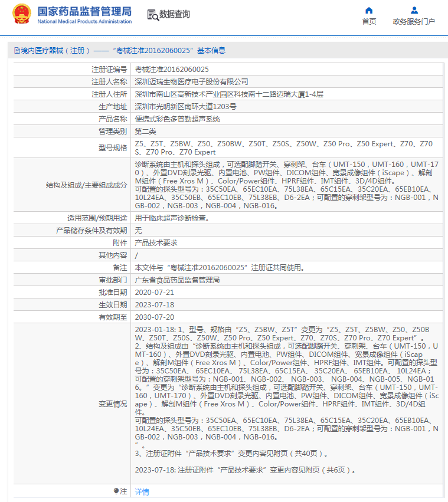Select management class 第二类 value
Screen dimensions: 448x502
pyautogui.click(x=145, y=132)
